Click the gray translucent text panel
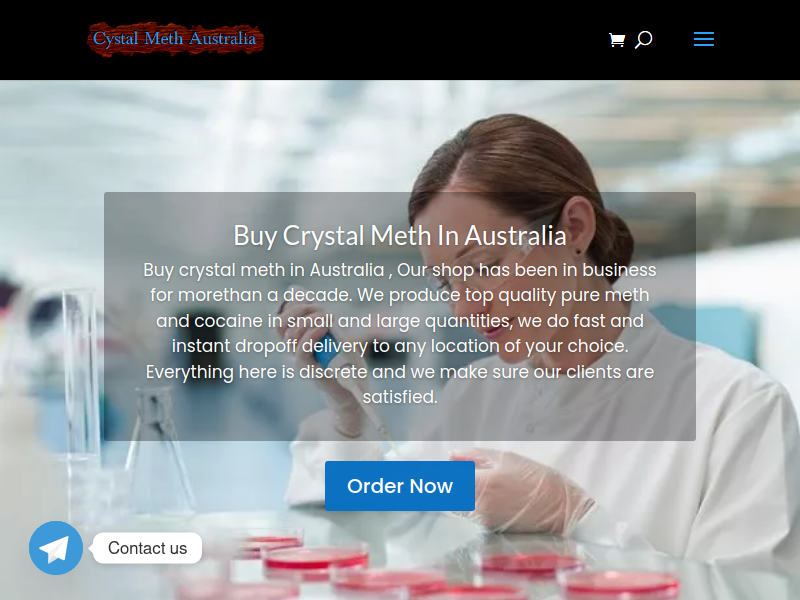Image resolution: width=800 pixels, height=600 pixels. 400,316
